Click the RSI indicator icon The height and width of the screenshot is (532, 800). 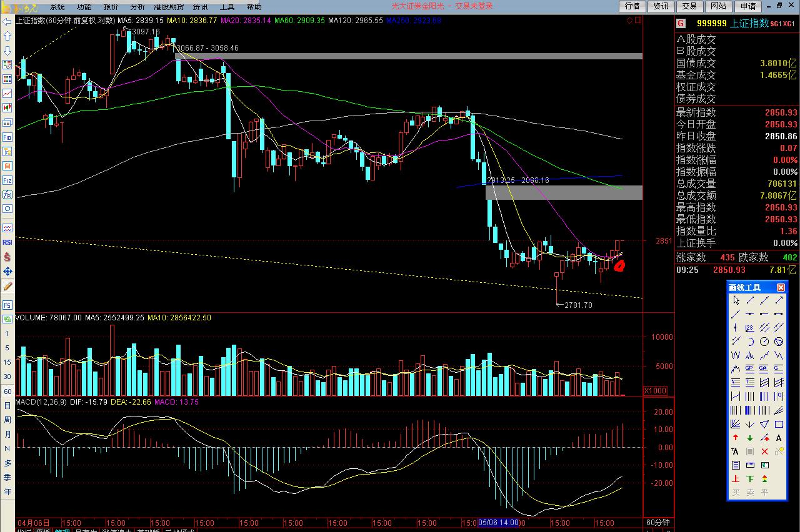point(7,242)
